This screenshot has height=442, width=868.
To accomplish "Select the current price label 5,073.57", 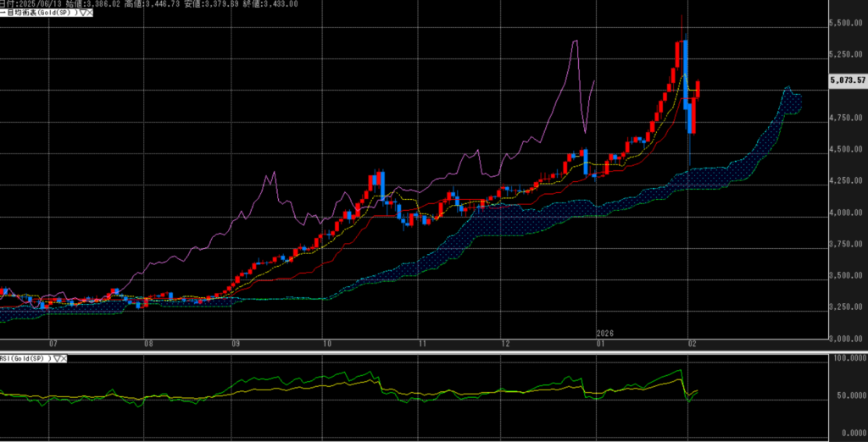I will pos(848,80).
